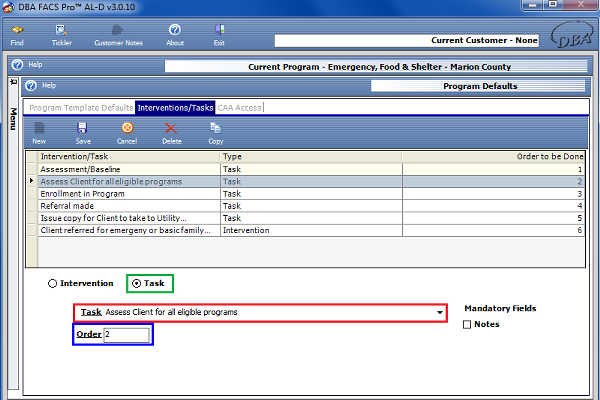The height and width of the screenshot is (400, 600).
Task: Click order value 6 cell
Action: point(494,230)
